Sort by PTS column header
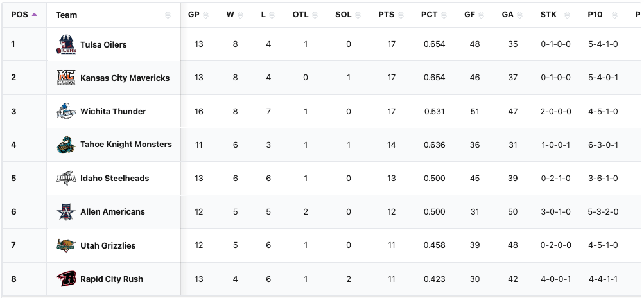Screen dimensions: 644x298 [387, 15]
